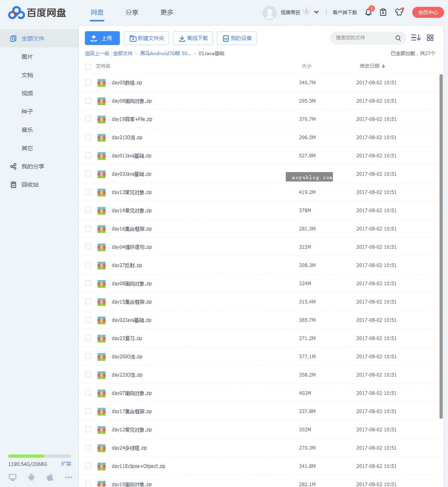This screenshot has height=487, width=448.
Task: Click the Apple client icon
Action: [x=50, y=477]
